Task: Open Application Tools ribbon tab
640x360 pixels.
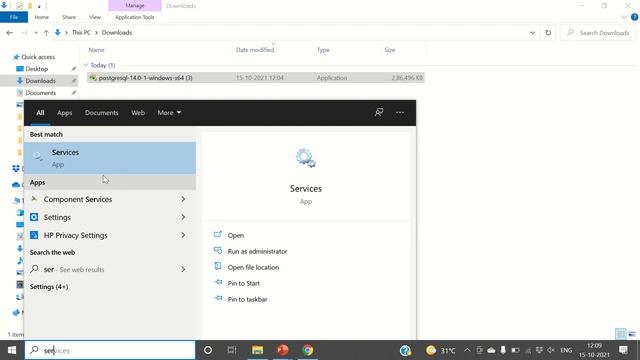Action: point(135,17)
